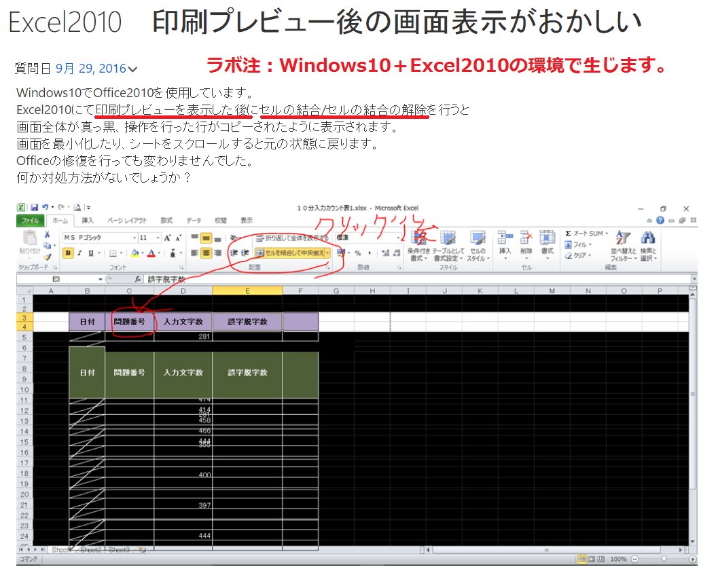This screenshot has height=588, width=716.
Task: Switch to the データ (Data) ribbon tab
Action: click(x=194, y=221)
